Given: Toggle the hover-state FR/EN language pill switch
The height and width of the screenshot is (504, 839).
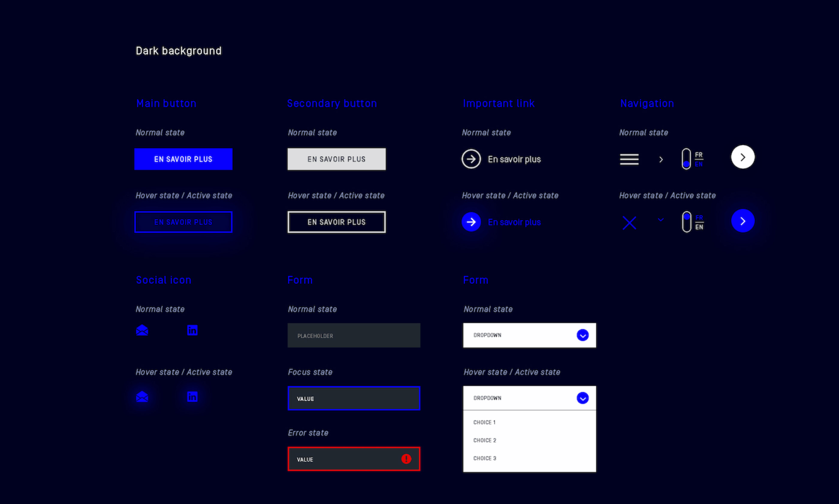Looking at the screenshot, I should [x=686, y=222].
